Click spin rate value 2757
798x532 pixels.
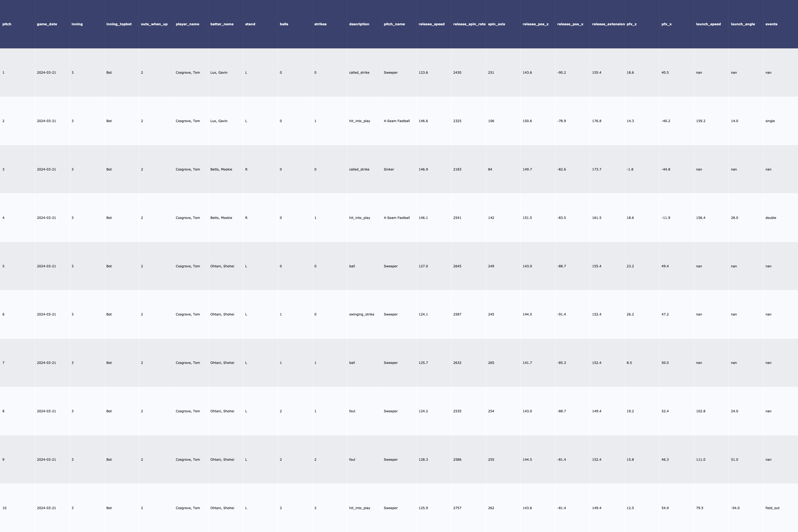[457, 508]
